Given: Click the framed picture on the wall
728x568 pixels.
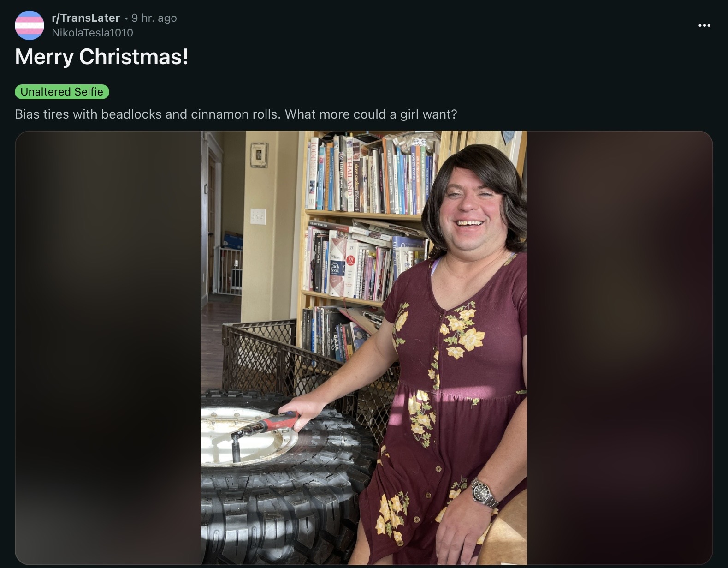Looking at the screenshot, I should (259, 155).
